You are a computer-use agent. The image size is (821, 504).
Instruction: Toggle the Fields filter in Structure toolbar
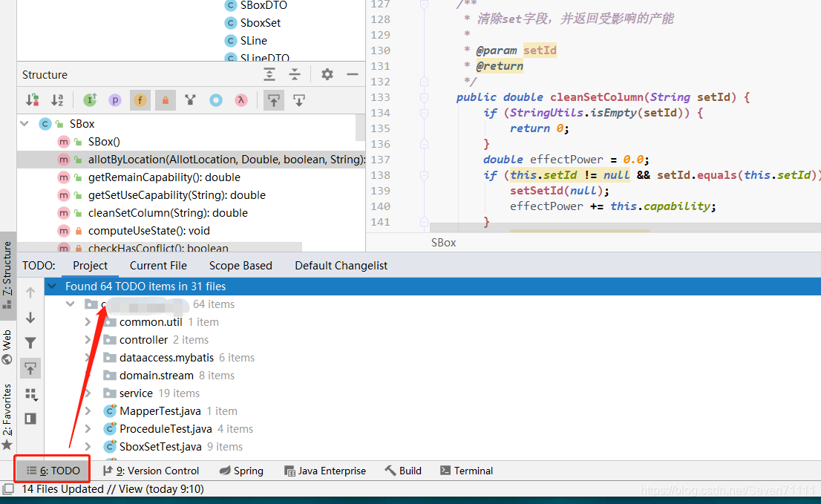(x=140, y=99)
